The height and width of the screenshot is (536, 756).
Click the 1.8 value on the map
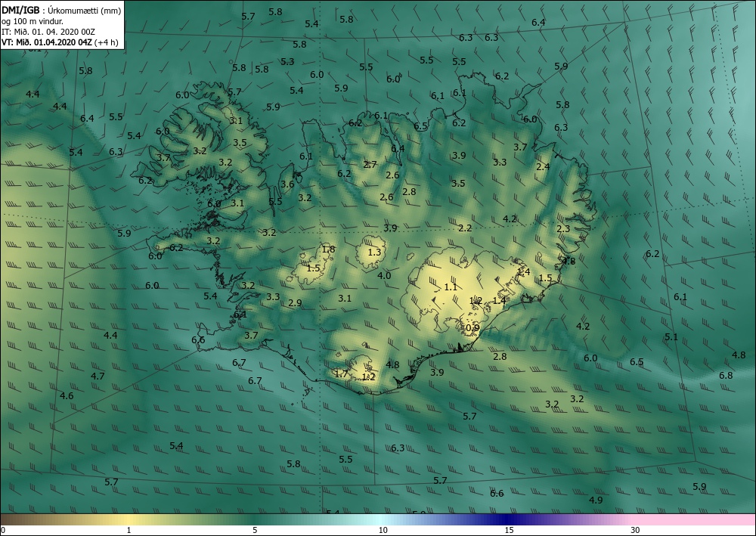[328, 249]
